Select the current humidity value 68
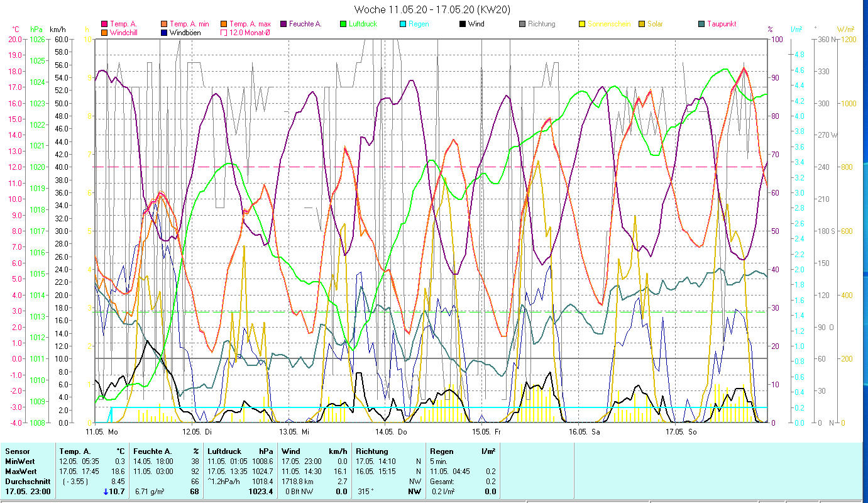This screenshot has width=868, height=503. click(x=194, y=492)
